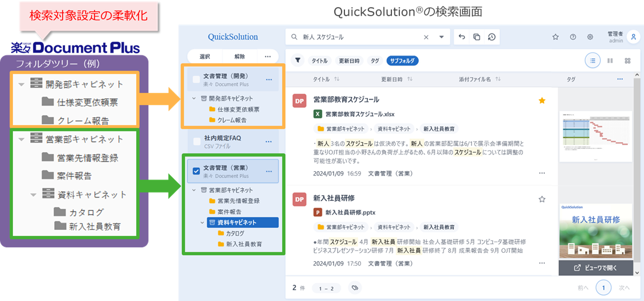
Task: Collapse 資料キャビネット in QuickSolution tree
Action: 202,222
